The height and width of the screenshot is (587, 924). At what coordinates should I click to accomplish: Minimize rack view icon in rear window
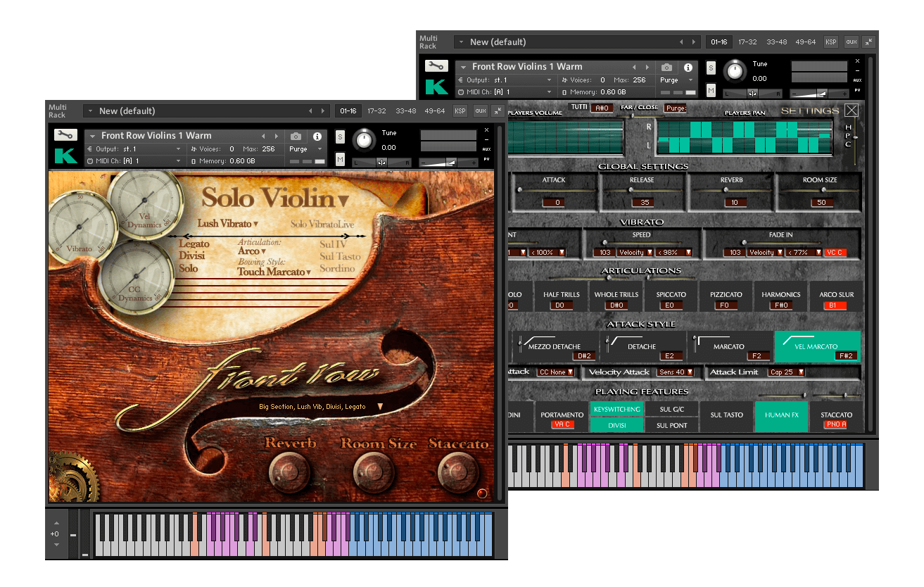pyautogui.click(x=869, y=42)
